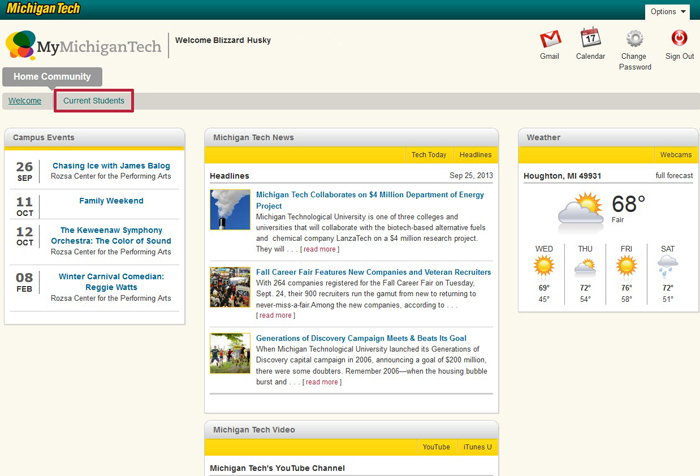
Task: Click the 08 FEB event date
Action: point(25,282)
